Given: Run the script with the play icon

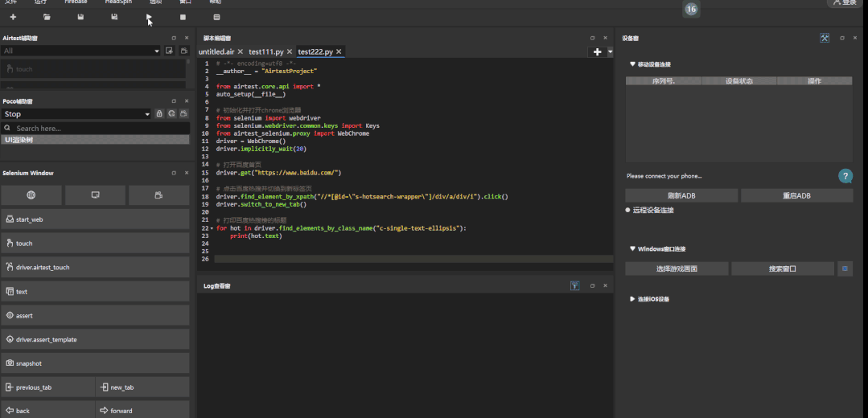Looking at the screenshot, I should point(148,17).
